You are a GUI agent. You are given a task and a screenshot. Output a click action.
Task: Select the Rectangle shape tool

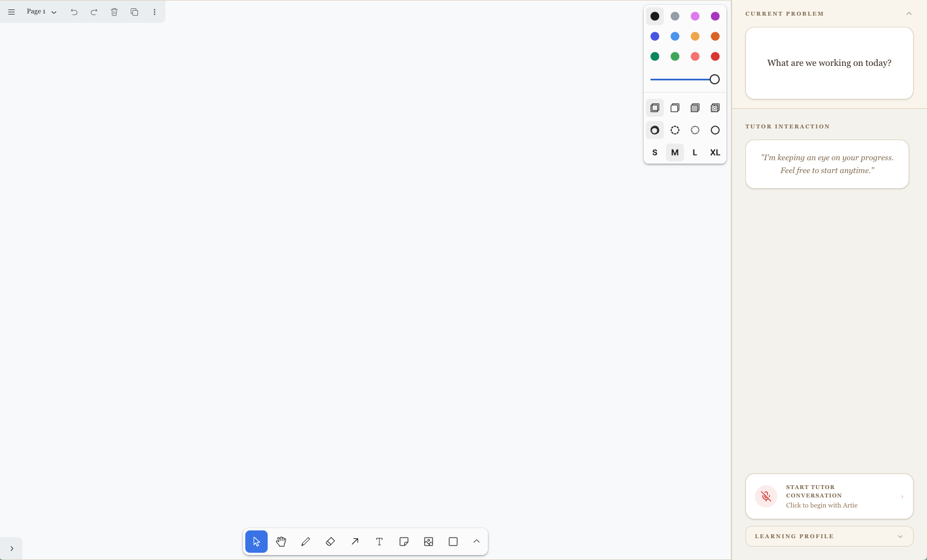pyautogui.click(x=453, y=542)
